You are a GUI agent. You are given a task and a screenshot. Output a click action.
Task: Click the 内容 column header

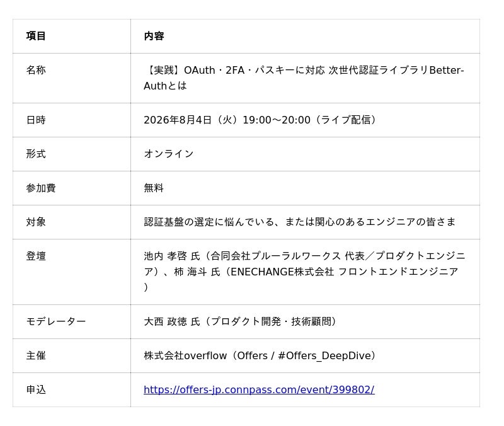154,36
